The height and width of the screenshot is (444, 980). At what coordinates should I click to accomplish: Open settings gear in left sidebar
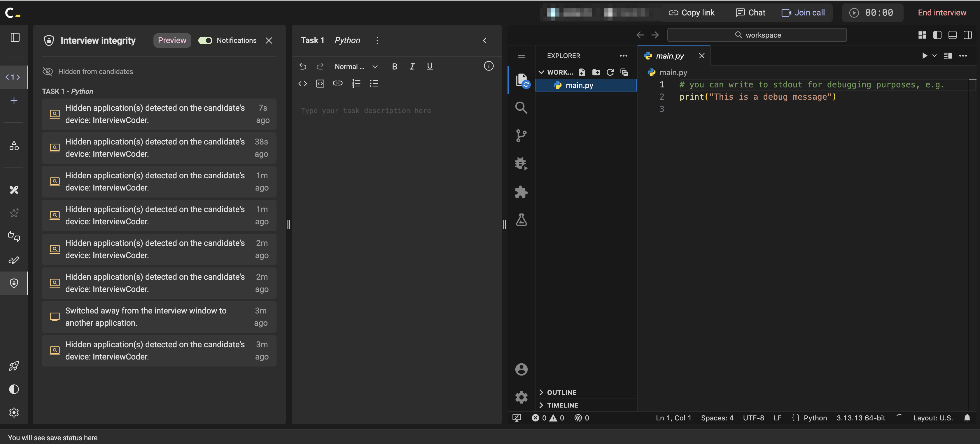pyautogui.click(x=14, y=413)
